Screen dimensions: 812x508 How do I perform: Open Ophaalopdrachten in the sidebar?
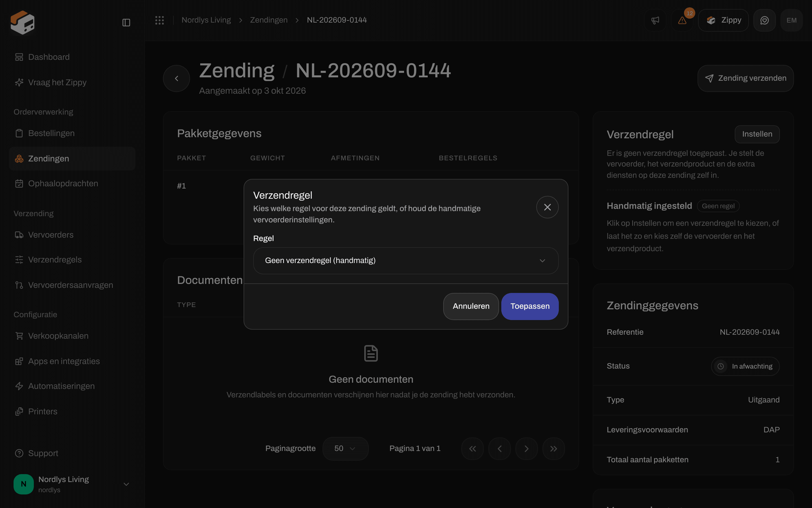pyautogui.click(x=72, y=183)
